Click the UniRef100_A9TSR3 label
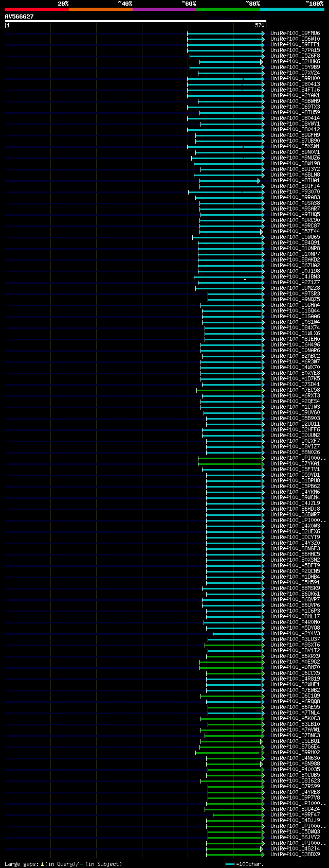Screen dimensions: 329x868 click(x=295, y=293)
